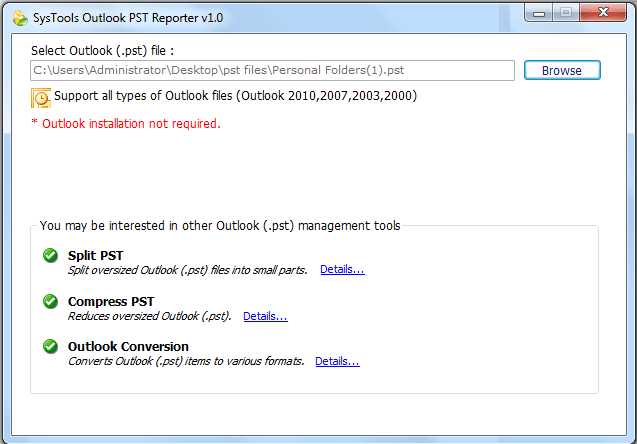This screenshot has width=637, height=444.
Task: Click the SysTools Outlook PST Reporter title
Action: [128, 18]
